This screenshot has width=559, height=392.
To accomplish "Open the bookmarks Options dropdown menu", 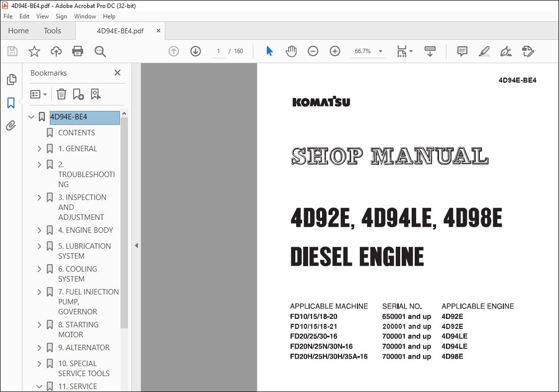I will point(38,95).
